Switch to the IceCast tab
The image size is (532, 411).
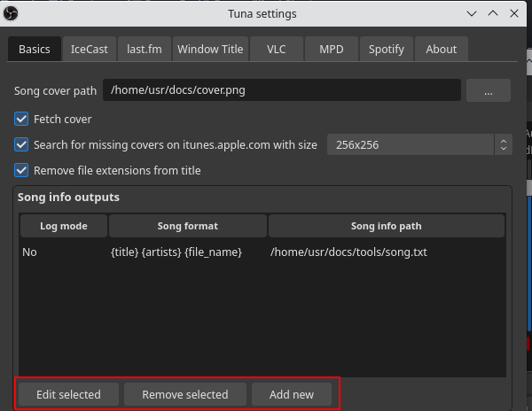(x=90, y=49)
